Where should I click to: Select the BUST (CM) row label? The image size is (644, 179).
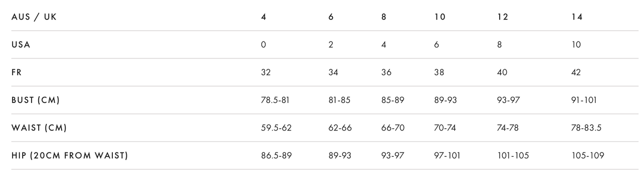(36, 100)
